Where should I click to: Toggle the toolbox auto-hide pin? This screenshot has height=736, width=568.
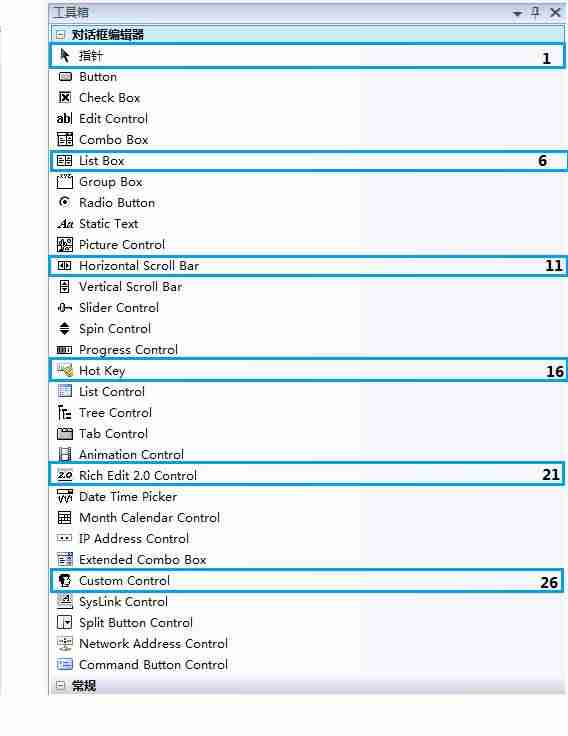(x=535, y=12)
